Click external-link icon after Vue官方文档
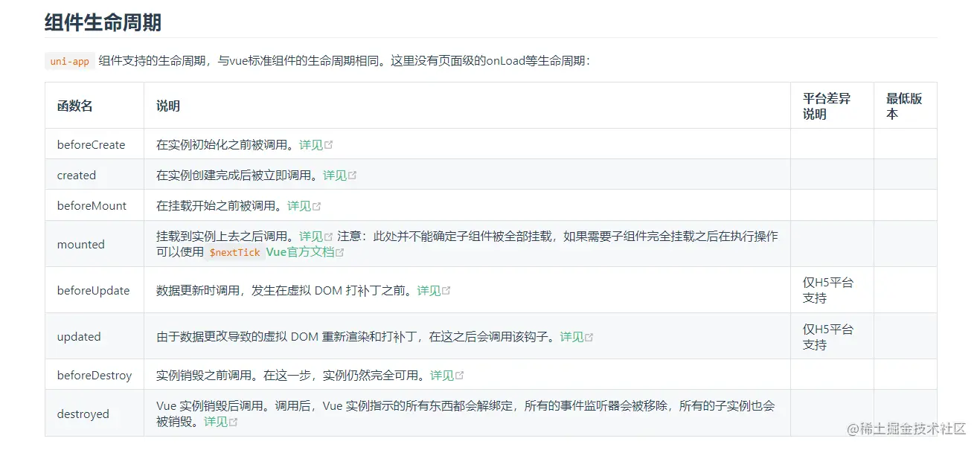Viewport: 980px width, 450px height. pyautogui.click(x=340, y=252)
